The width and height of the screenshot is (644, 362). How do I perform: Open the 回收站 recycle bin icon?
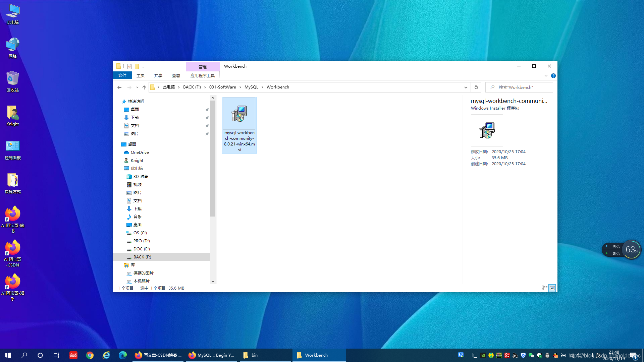pyautogui.click(x=13, y=82)
